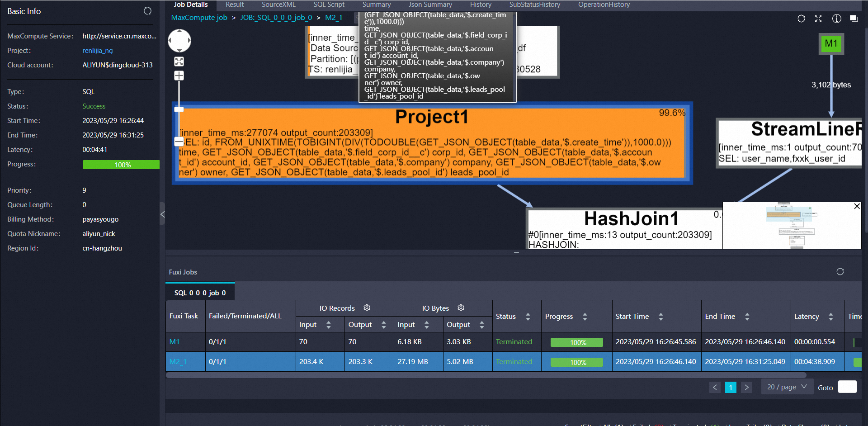The image size is (868, 426).
Task: Open IO Bytes column settings gear
Action: [x=461, y=308]
